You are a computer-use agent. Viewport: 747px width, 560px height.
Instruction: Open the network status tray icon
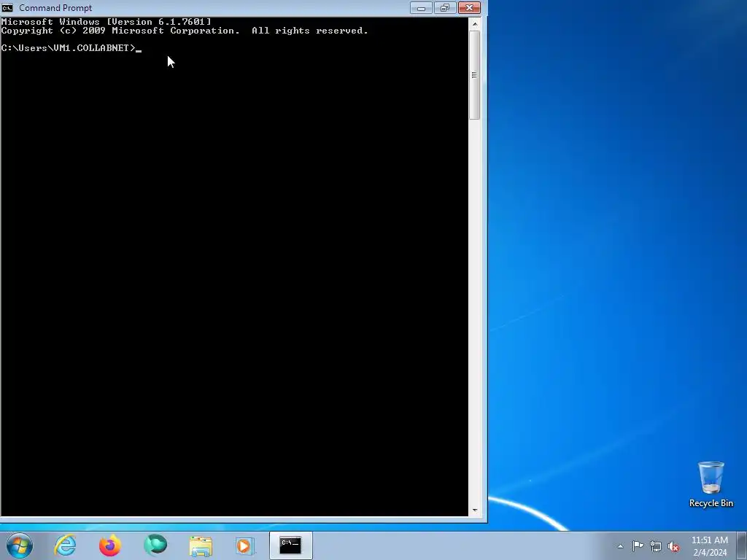656,546
